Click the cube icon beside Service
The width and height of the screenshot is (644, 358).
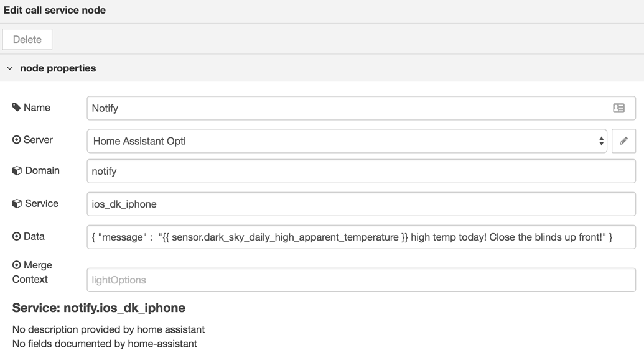tap(17, 204)
